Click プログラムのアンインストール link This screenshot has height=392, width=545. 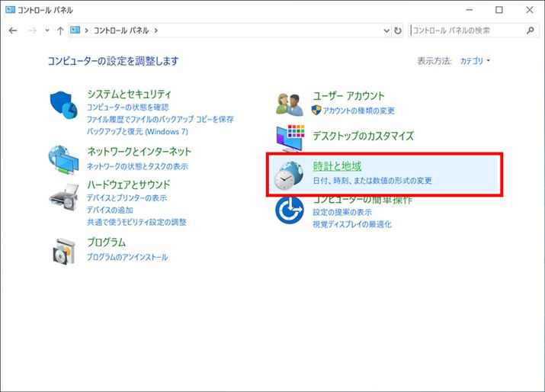tap(127, 257)
